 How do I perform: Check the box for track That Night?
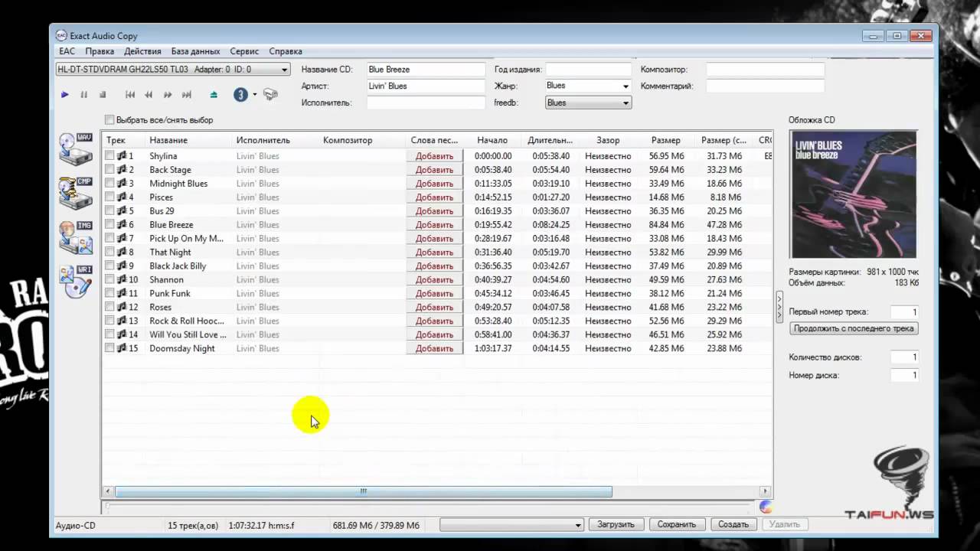coord(109,252)
